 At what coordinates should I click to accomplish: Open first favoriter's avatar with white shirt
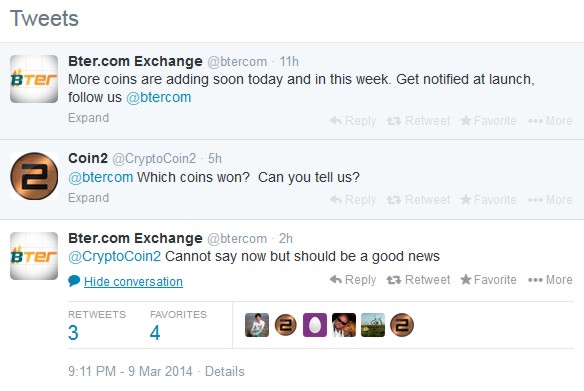coord(257,325)
